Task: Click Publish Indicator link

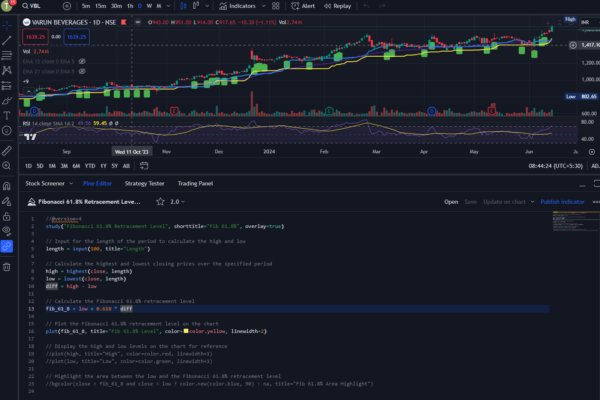Action: coord(562,202)
